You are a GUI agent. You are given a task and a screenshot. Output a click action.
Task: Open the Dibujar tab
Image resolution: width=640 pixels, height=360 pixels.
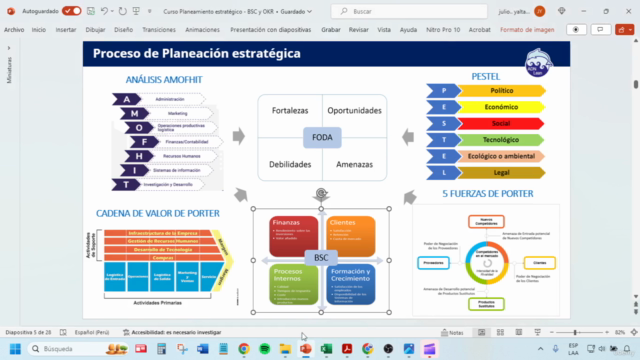click(95, 30)
